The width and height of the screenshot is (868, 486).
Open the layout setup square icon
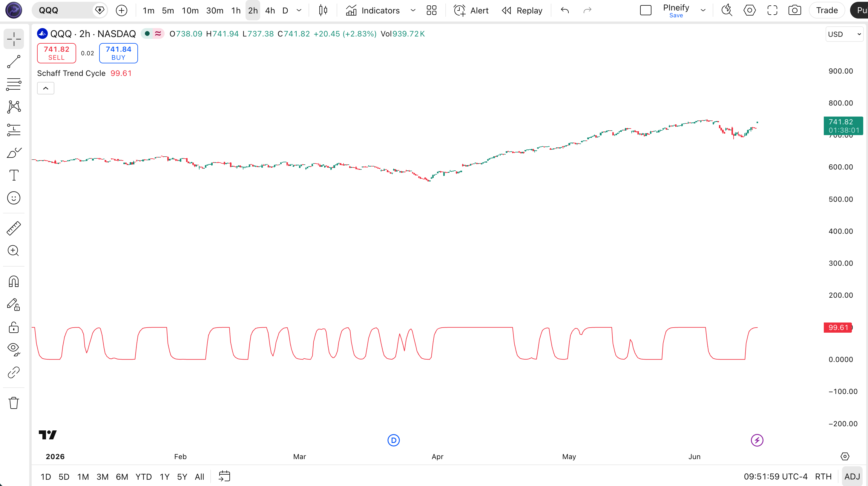pos(645,10)
